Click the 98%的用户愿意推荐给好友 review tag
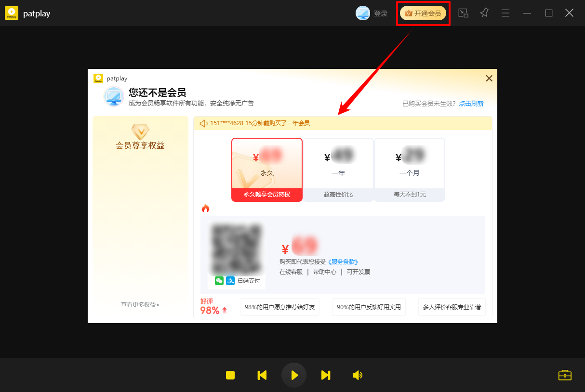Image resolution: width=585 pixels, height=392 pixels. (280, 307)
